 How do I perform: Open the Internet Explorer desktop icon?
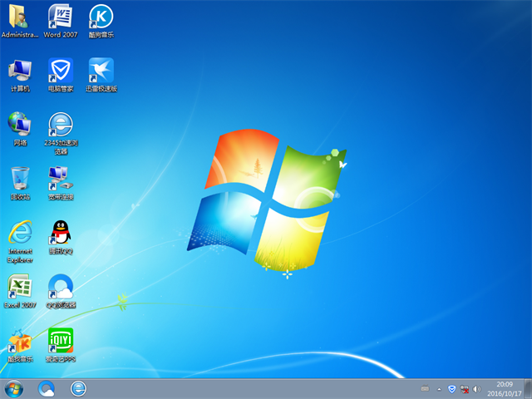pyautogui.click(x=19, y=233)
